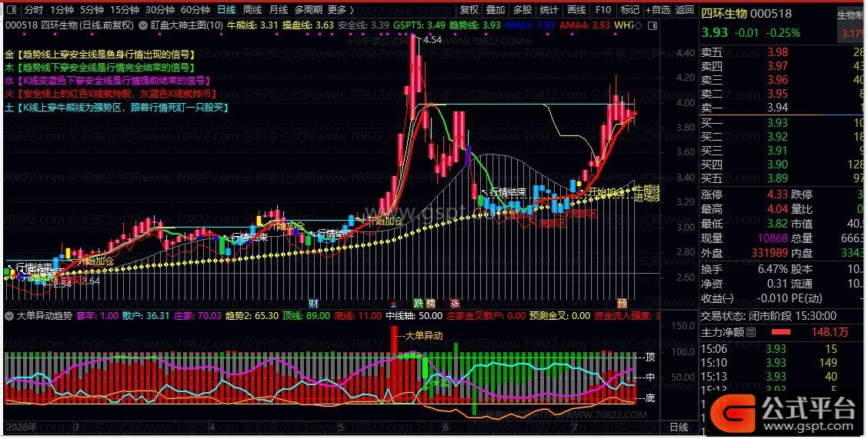Click the 涨停 4.33 value
The image size is (868, 439).
[x=777, y=195]
